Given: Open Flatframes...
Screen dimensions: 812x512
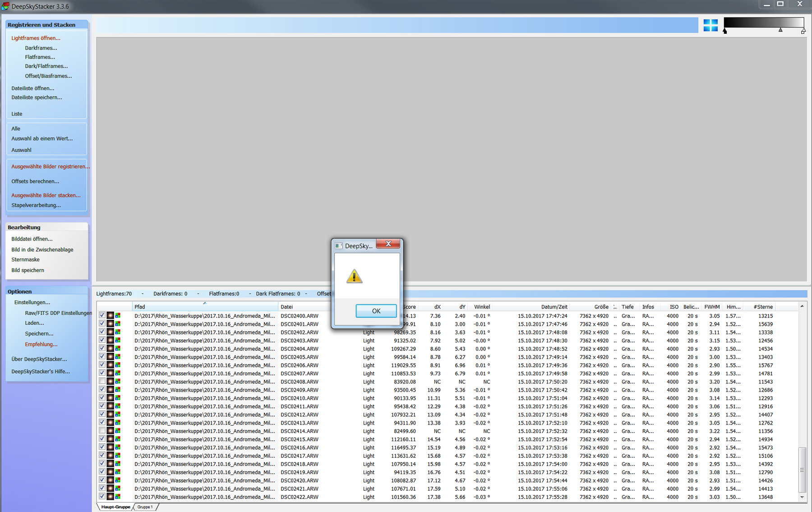Looking at the screenshot, I should click(40, 57).
